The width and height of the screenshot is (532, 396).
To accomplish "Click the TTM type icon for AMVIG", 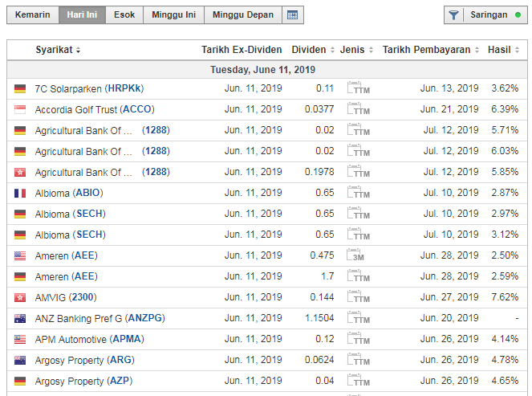I will pos(359,297).
